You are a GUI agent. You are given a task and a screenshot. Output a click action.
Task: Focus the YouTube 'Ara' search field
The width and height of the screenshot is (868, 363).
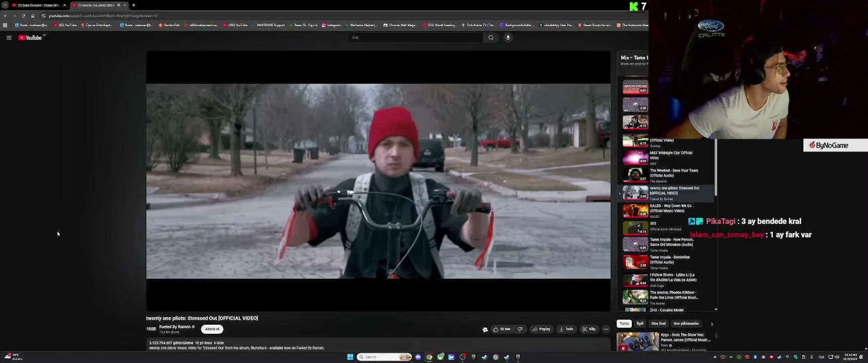[x=415, y=37]
